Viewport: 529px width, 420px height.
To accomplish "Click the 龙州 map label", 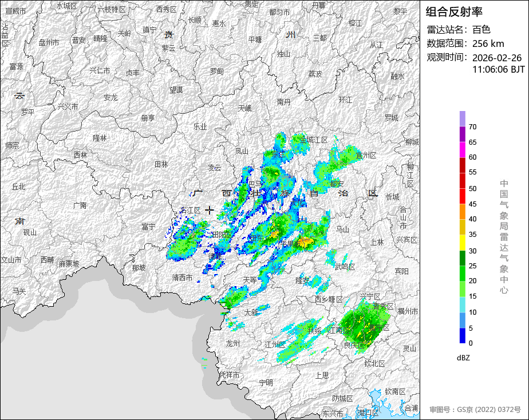I will click(232, 343).
